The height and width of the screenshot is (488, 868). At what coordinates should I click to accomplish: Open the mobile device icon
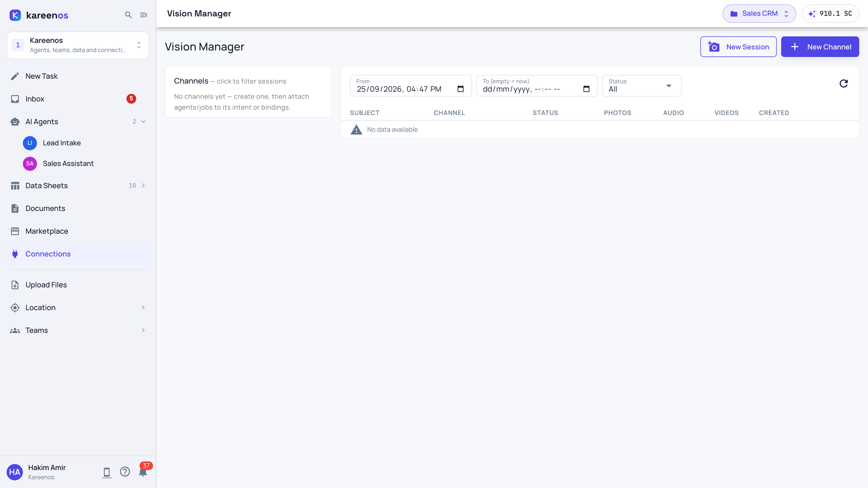(106, 472)
